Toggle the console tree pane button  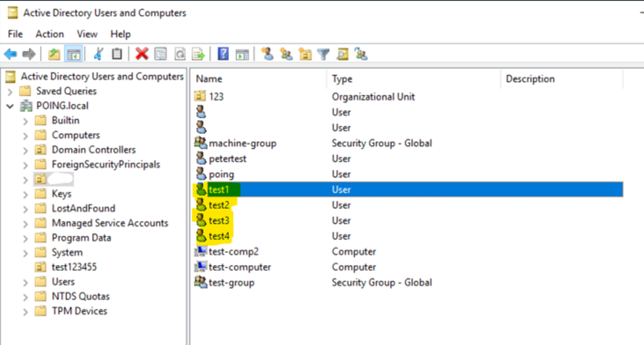coord(74,54)
